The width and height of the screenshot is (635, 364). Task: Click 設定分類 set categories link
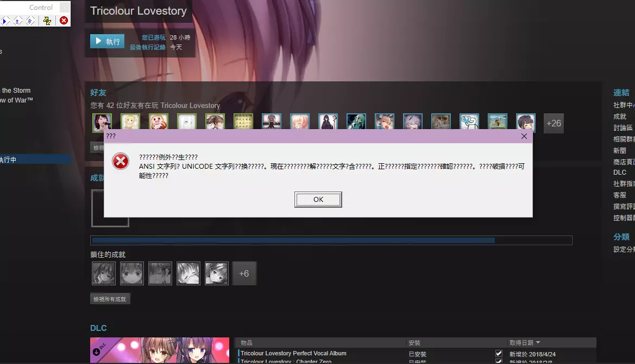coord(624,249)
